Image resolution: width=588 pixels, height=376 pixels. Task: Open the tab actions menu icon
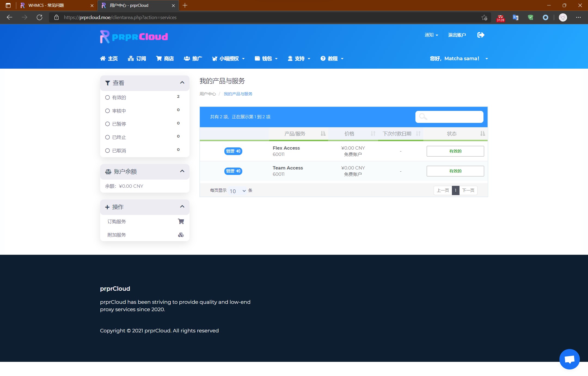[x=8, y=5]
